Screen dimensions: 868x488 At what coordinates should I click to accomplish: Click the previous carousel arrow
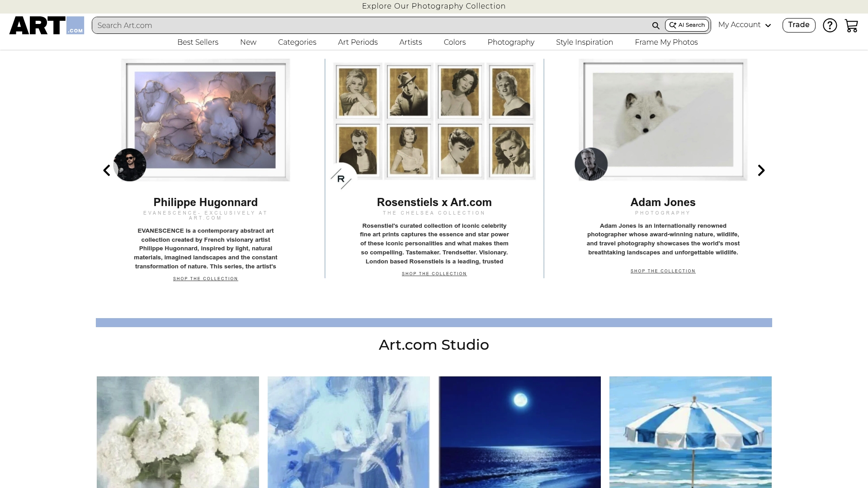[107, 170]
